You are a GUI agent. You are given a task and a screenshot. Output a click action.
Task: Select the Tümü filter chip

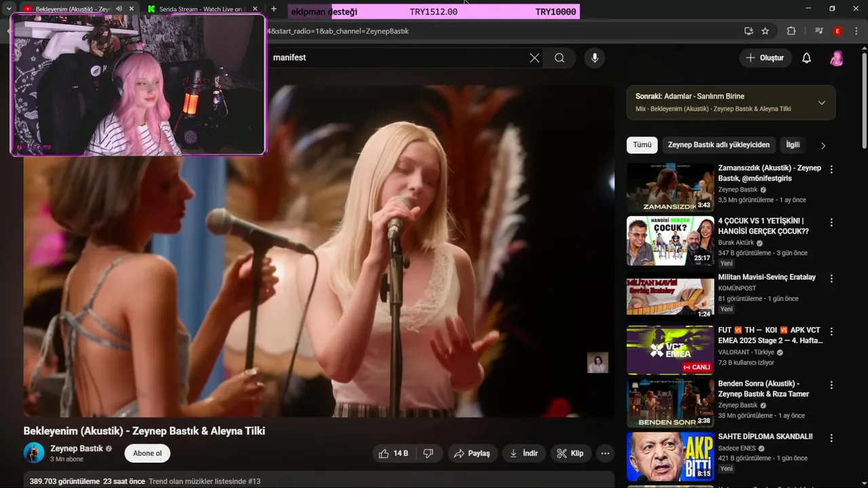tap(642, 145)
